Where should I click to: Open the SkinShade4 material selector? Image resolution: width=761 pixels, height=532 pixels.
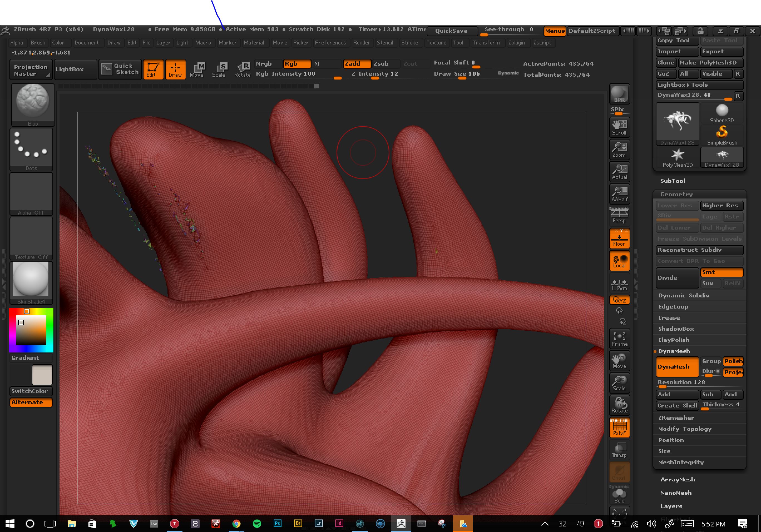point(31,283)
